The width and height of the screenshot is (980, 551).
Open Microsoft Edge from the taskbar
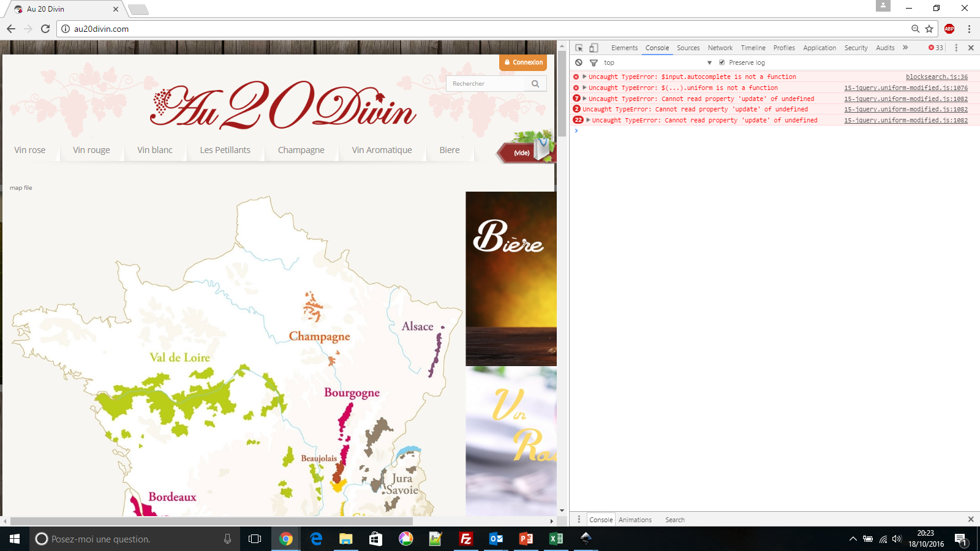click(316, 539)
